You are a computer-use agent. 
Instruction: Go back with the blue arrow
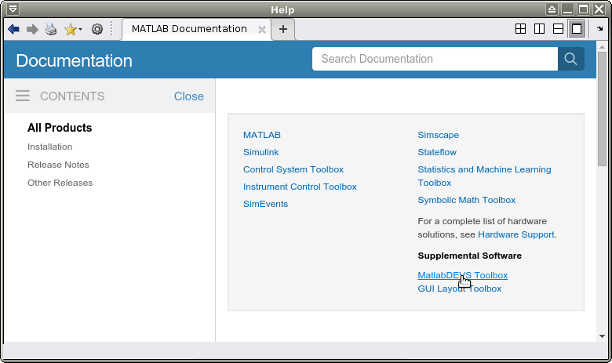click(14, 29)
